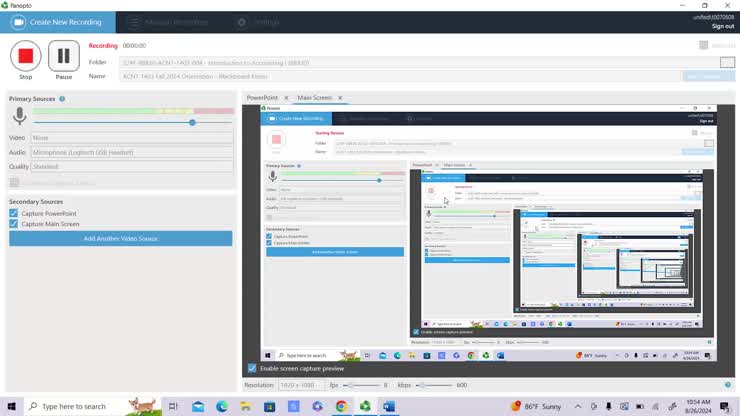Screen dimensions: 740x416
Task: Disable screen capture preview checkbox
Action: coord(252,368)
